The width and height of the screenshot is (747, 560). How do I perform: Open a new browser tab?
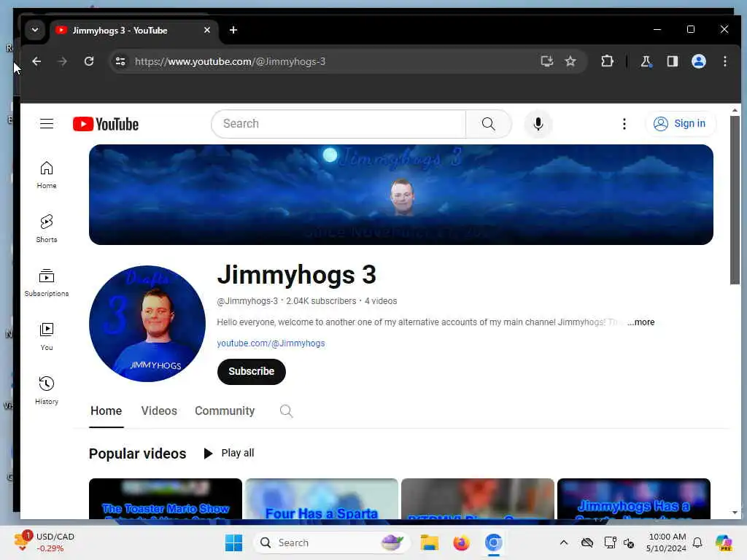pos(233,30)
